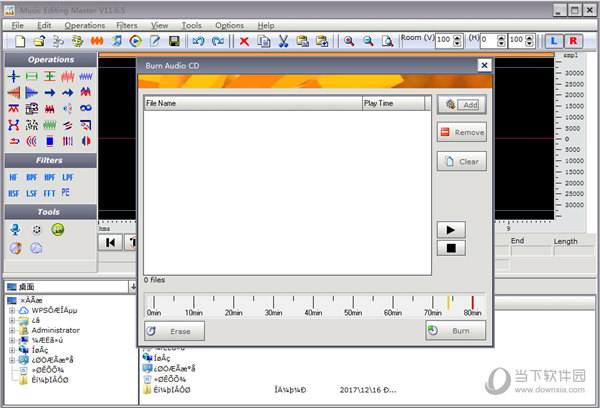Click the Zoom Out magnifier icon
600x408 pixels.
368,41
